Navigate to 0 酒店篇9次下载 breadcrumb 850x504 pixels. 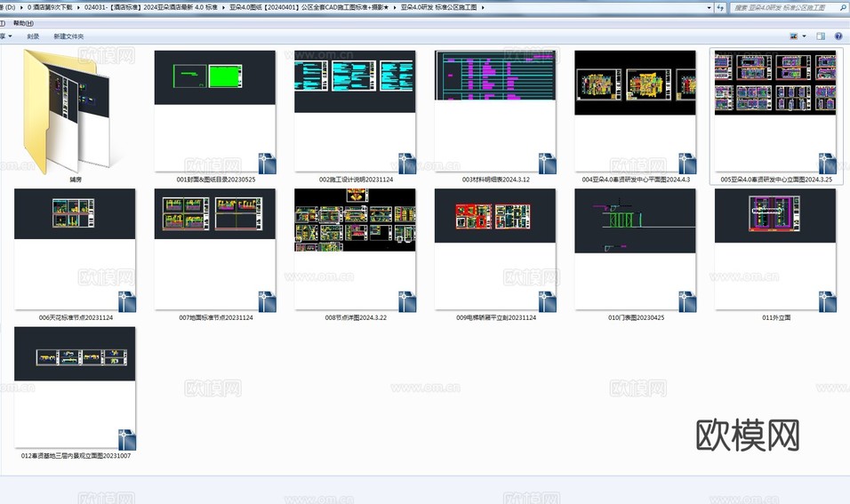tap(49, 8)
